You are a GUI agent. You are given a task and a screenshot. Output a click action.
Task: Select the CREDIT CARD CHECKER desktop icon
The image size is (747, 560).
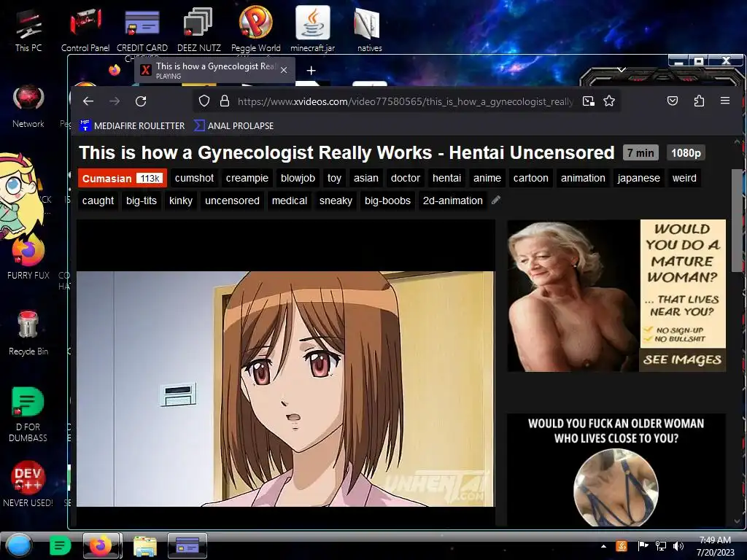[x=142, y=34]
